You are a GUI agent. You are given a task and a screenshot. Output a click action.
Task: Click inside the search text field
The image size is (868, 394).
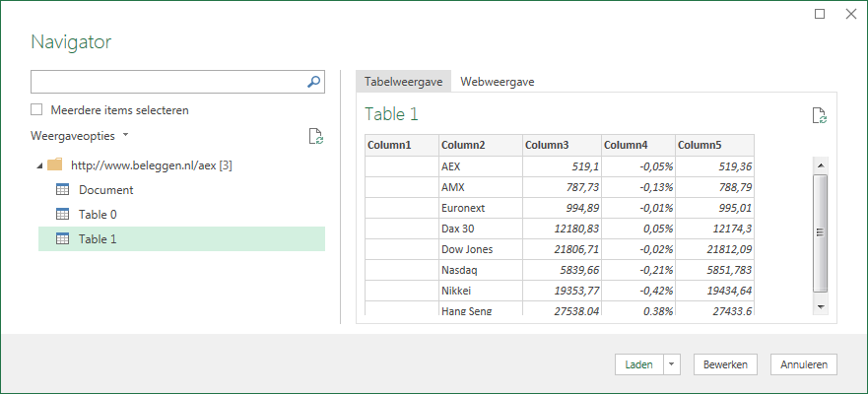(x=167, y=82)
